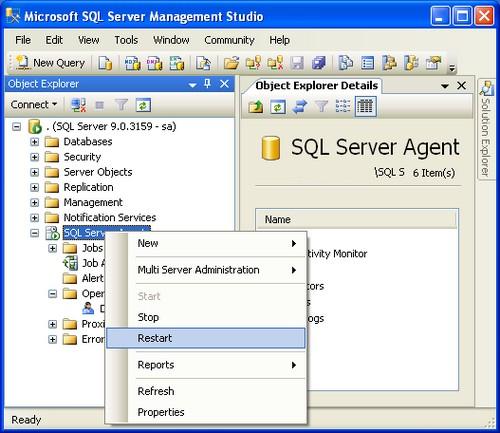Image resolution: width=500 pixels, height=433 pixels.
Task: Open the toolbar options overflow arrow
Action: 452,68
